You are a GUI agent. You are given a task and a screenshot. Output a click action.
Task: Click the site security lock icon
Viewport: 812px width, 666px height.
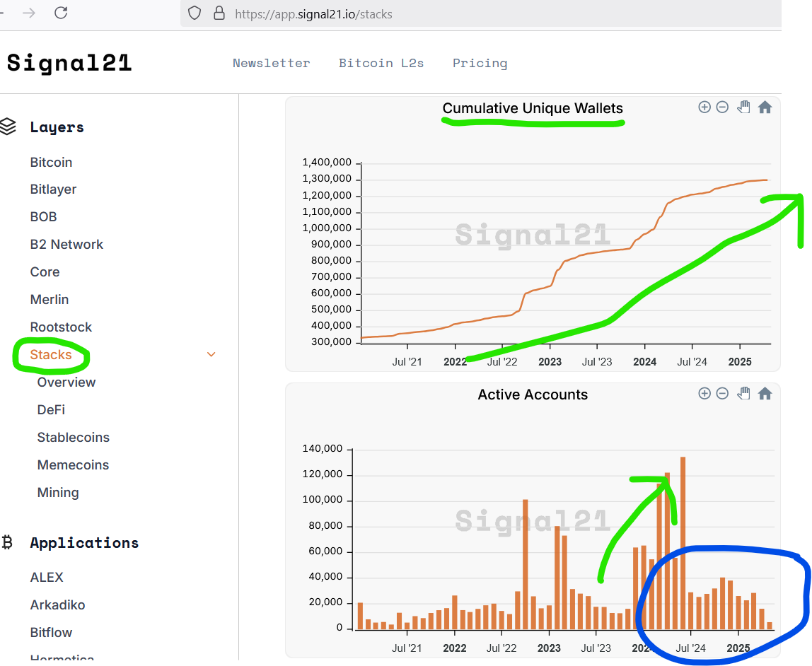pos(219,13)
